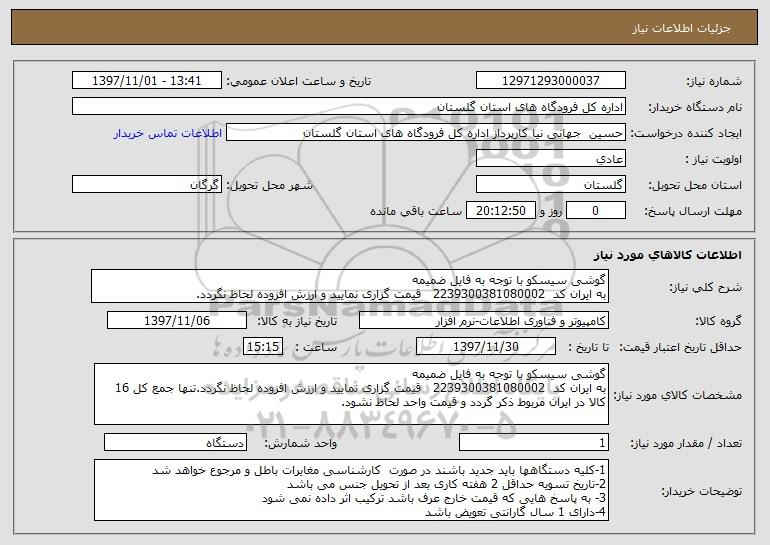Click the priority field عادی
770x545 pixels.
550,159
